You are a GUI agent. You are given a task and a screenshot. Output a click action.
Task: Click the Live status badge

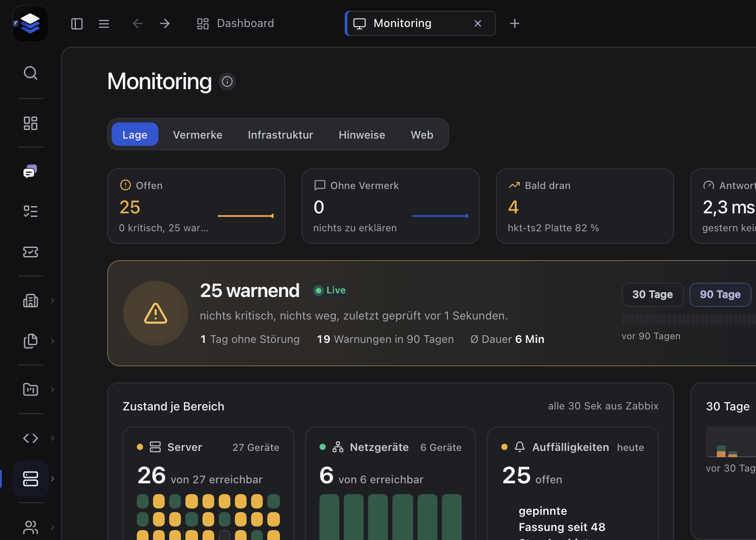click(x=330, y=290)
